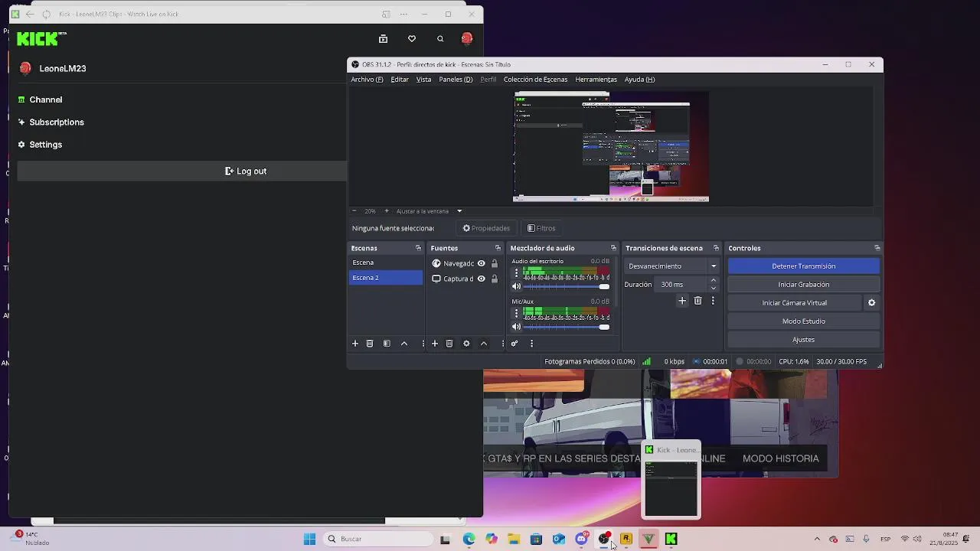Open OBS Studio from the taskbar
This screenshot has width=980, height=551.
click(604, 539)
